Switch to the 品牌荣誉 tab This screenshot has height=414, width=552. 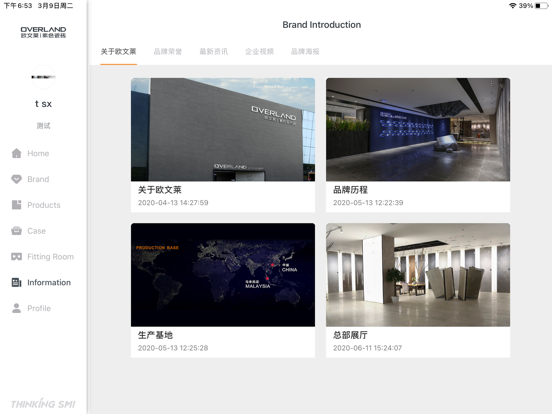[x=168, y=52]
